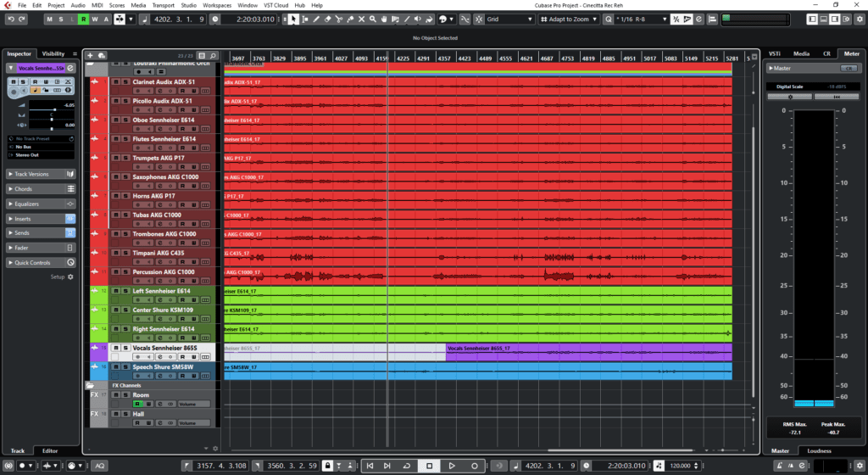
Task: Select the Timpani AKG C435 track
Action: (159, 253)
